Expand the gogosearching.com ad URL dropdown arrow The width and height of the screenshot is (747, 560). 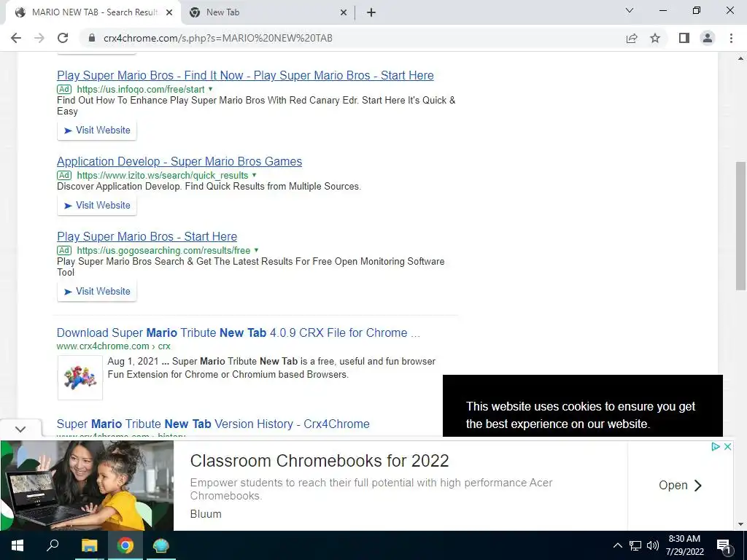[256, 250]
